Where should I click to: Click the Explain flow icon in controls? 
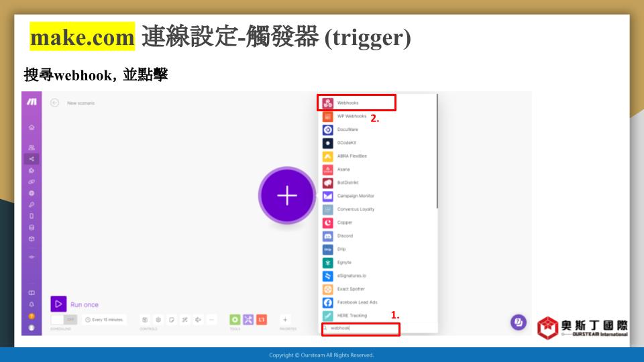198,319
